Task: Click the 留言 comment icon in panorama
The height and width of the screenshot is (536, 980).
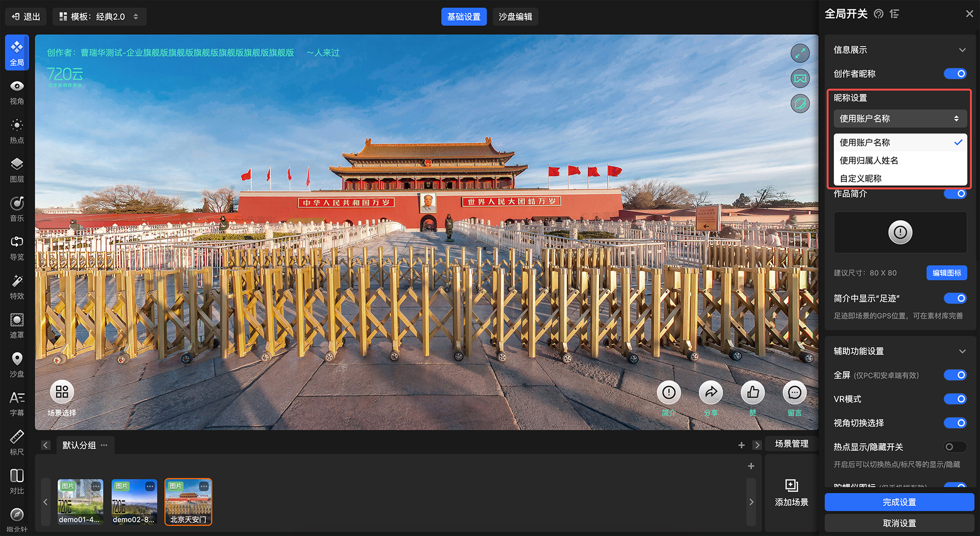Action: pyautogui.click(x=794, y=392)
